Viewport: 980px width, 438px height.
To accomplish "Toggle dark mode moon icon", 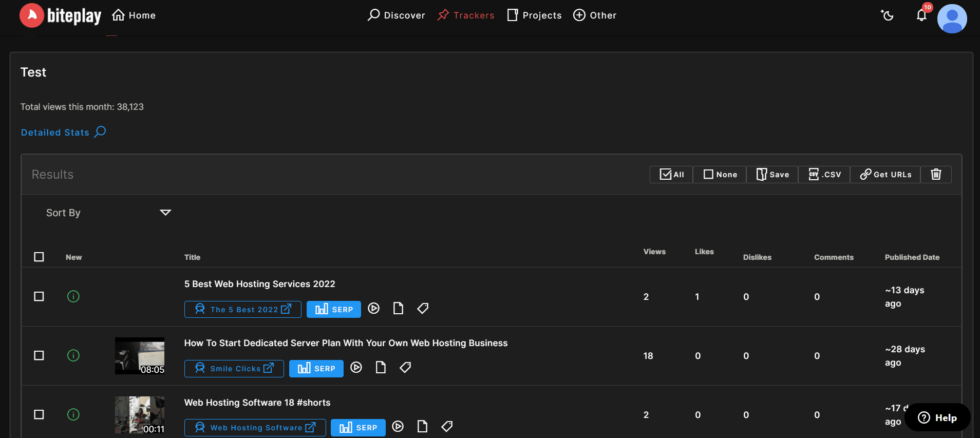I will point(887,15).
